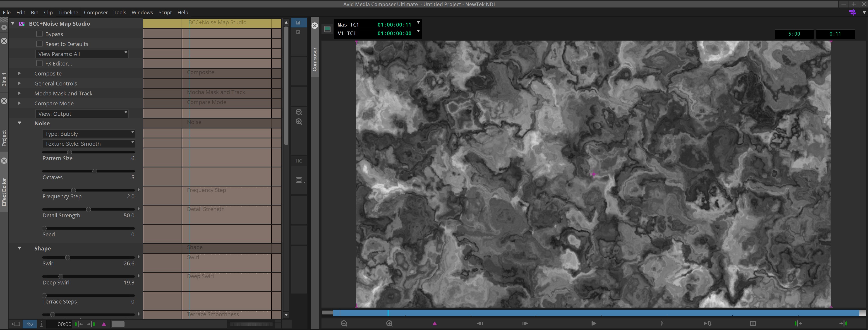
Task: Expand Mocha Mask and Track group
Action: coord(19,93)
